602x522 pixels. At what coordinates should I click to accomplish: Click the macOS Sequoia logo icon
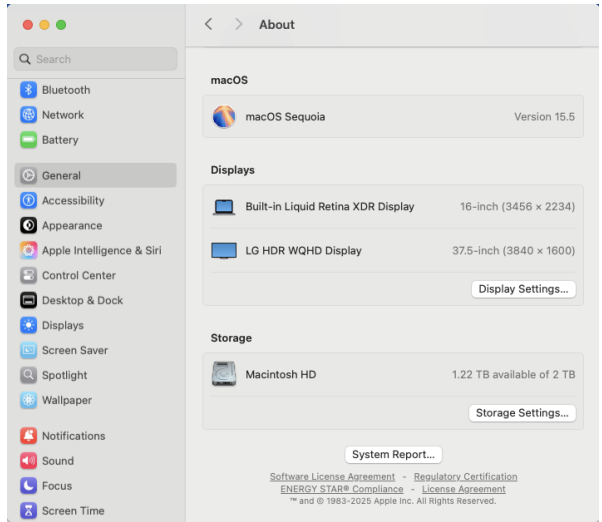pos(224,117)
